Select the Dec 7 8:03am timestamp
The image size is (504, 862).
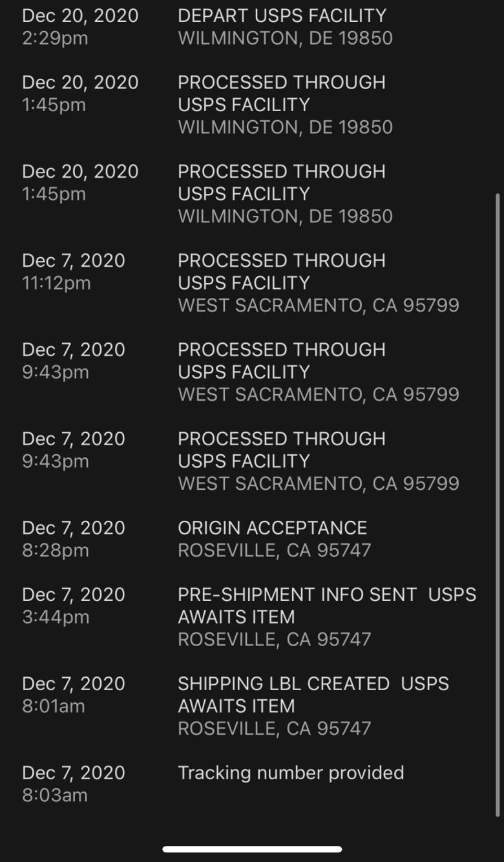(x=74, y=784)
